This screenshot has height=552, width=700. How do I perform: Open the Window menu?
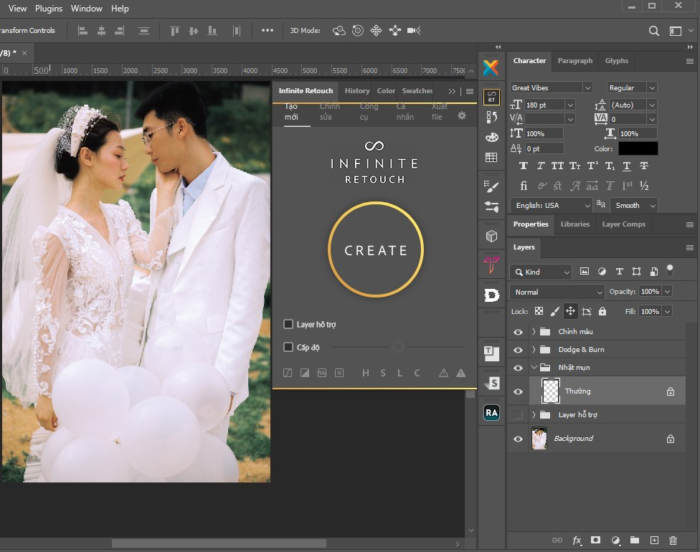(x=86, y=8)
